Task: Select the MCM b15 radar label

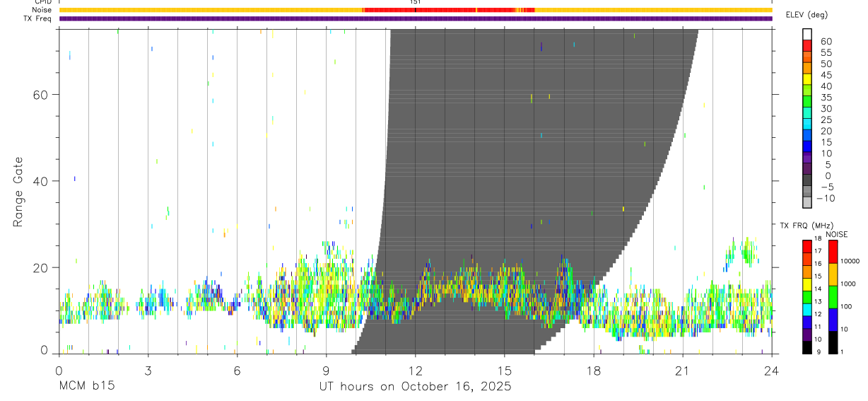Action: [x=86, y=387]
